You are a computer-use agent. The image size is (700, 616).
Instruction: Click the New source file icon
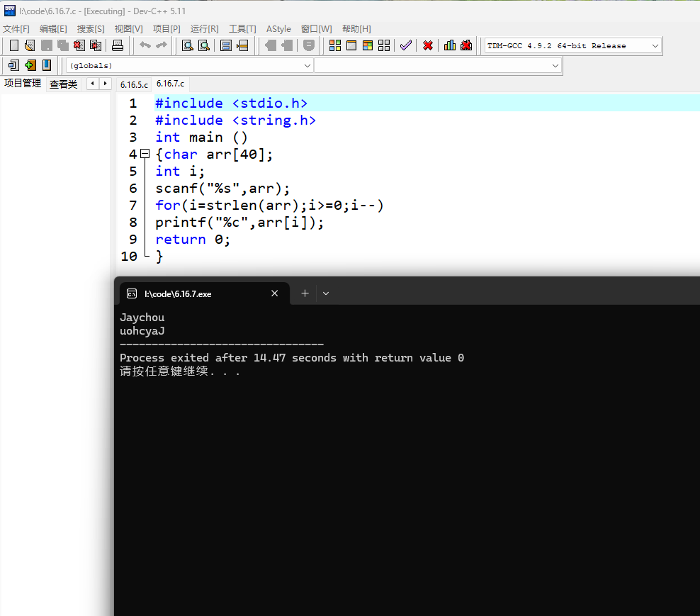pyautogui.click(x=14, y=45)
